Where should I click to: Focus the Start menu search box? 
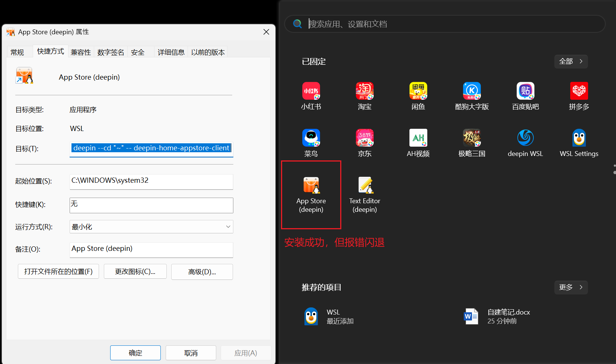click(x=445, y=24)
